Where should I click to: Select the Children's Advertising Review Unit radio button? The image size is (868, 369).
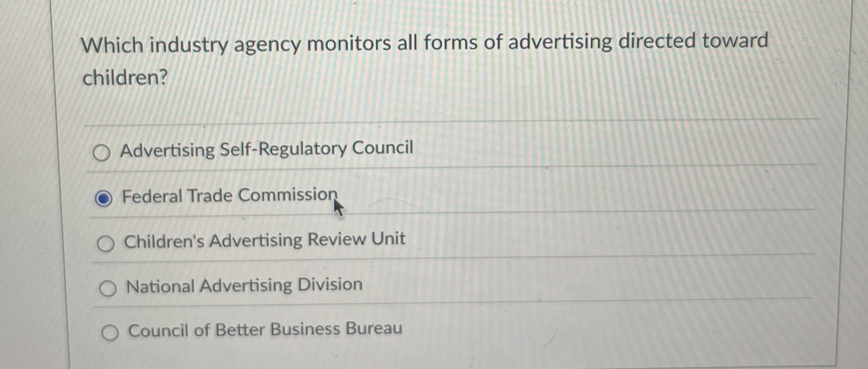(x=108, y=240)
